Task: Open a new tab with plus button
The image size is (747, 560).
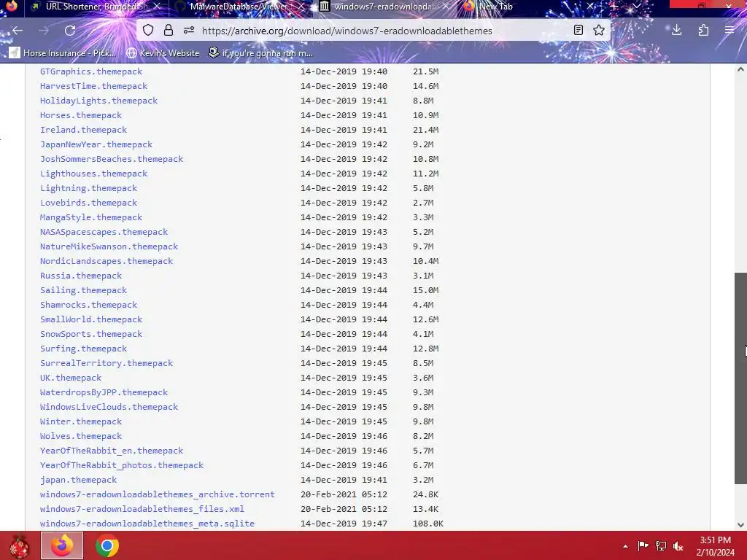Action: [x=614, y=6]
